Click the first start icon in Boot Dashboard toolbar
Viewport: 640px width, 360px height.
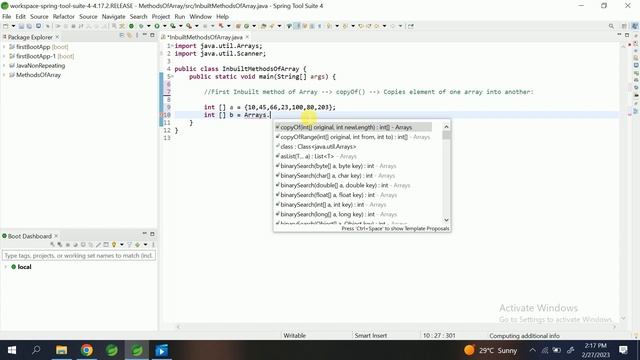click(52, 244)
